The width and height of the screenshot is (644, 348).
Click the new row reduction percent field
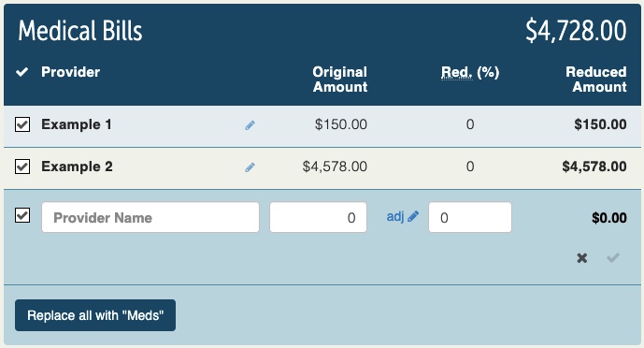[x=470, y=217]
